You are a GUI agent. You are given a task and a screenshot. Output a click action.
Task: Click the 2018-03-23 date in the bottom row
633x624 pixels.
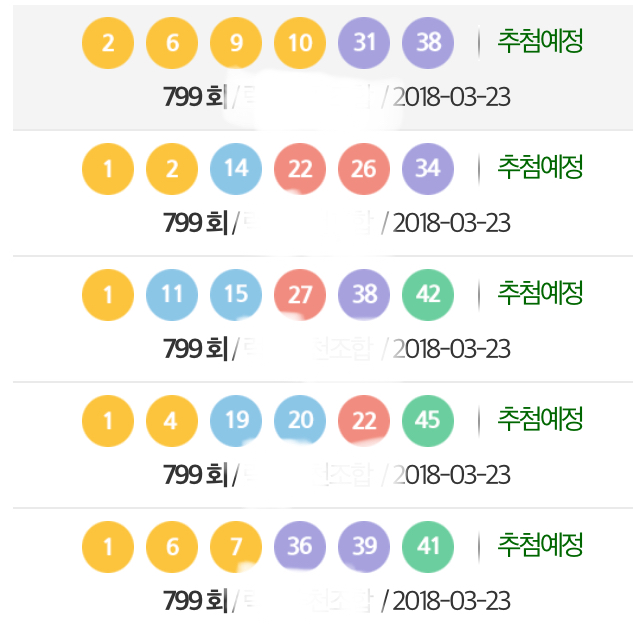(451, 601)
